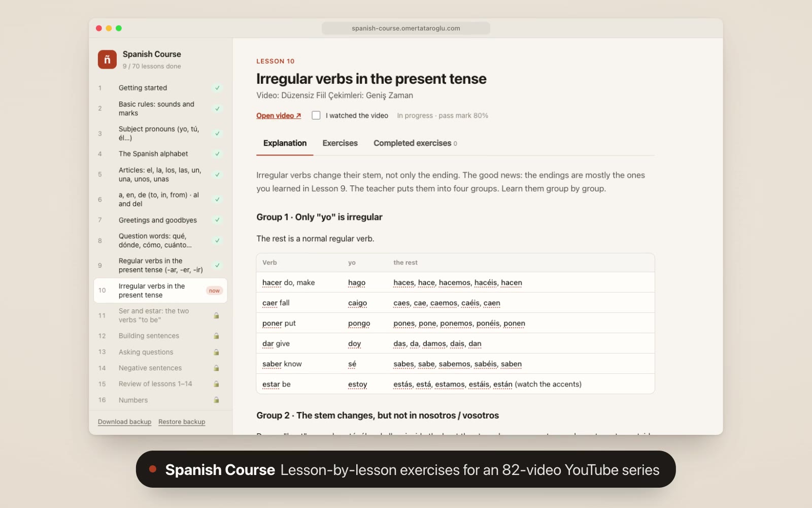Click the verb caer in the table
This screenshot has height=508, width=812.
(x=270, y=303)
